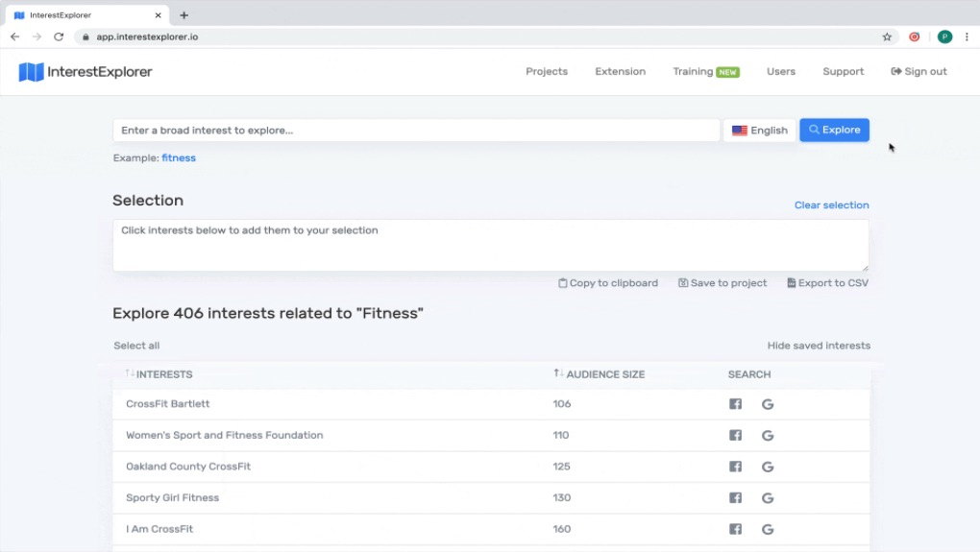The image size is (980, 552).
Task: Open Google search for Sporty Girl Fitness
Action: (768, 497)
